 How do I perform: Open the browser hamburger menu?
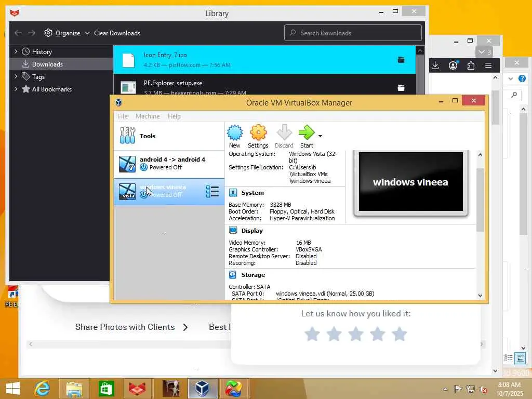[488, 65]
